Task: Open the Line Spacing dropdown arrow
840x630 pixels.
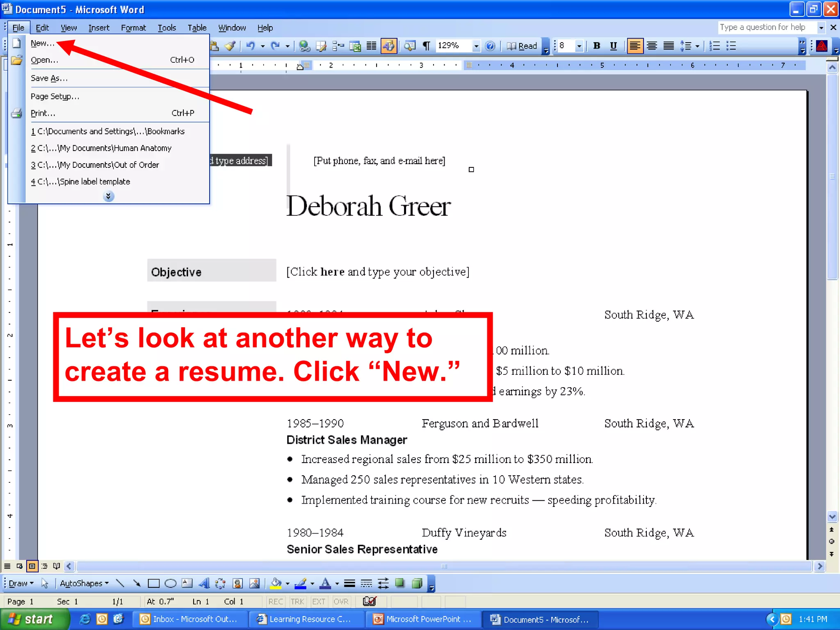Action: point(697,46)
